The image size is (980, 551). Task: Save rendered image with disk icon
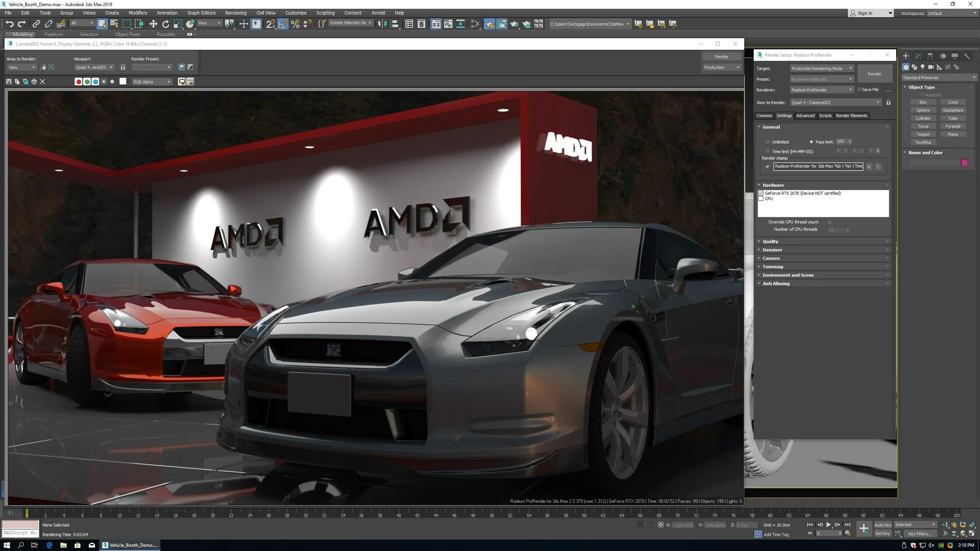click(9, 82)
